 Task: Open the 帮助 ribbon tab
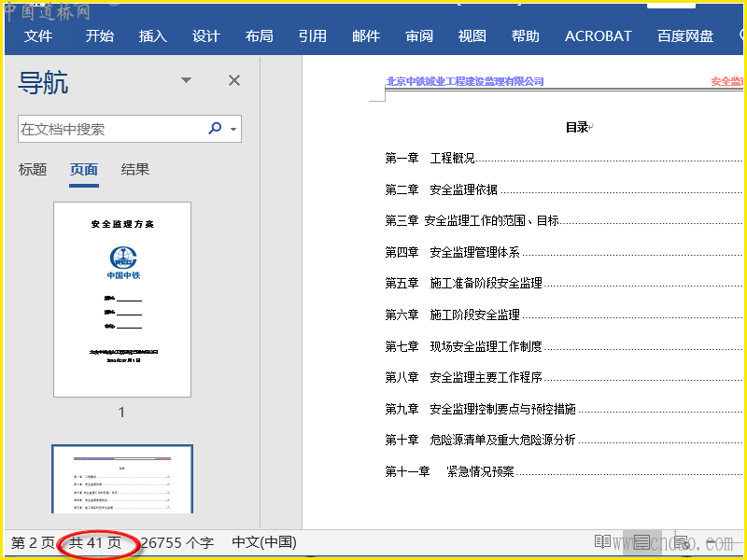click(526, 36)
